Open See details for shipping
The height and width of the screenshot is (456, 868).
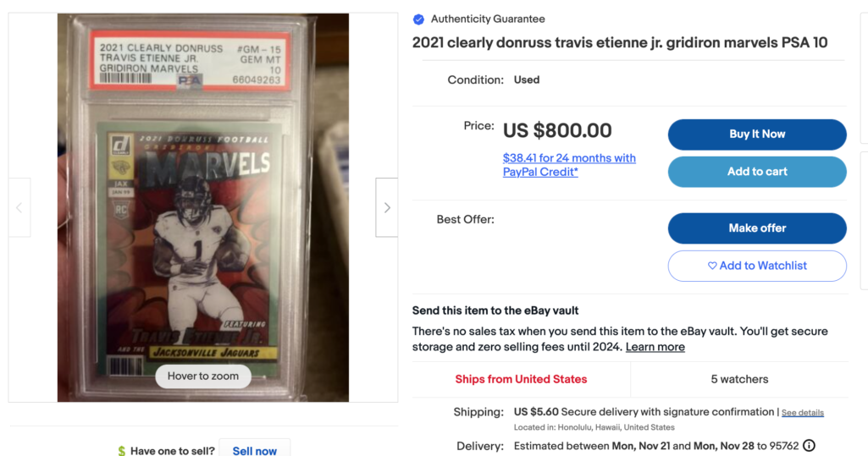[802, 413]
